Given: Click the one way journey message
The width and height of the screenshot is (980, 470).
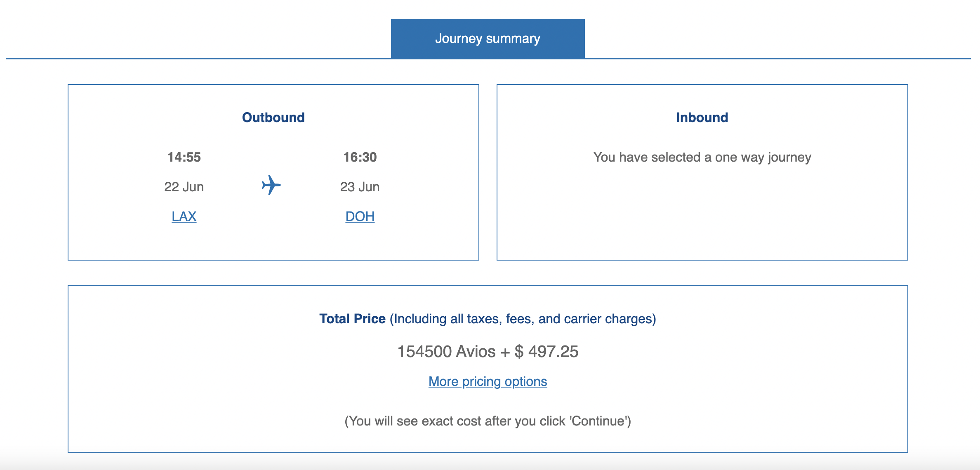Looking at the screenshot, I should tap(702, 157).
